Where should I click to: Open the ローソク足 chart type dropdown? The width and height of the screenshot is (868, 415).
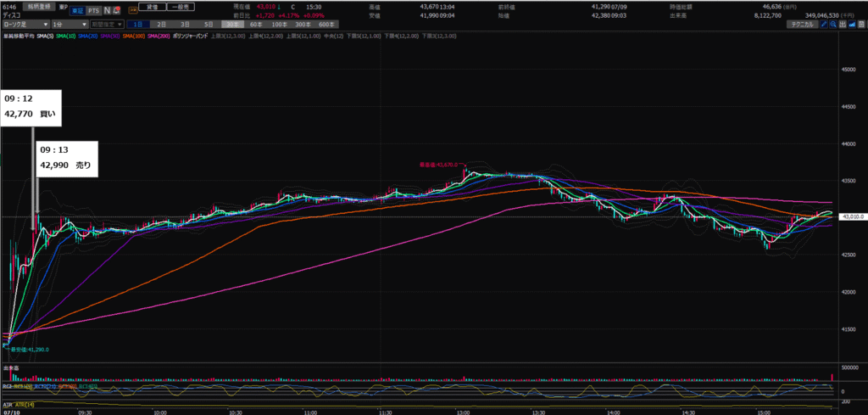[x=25, y=25]
